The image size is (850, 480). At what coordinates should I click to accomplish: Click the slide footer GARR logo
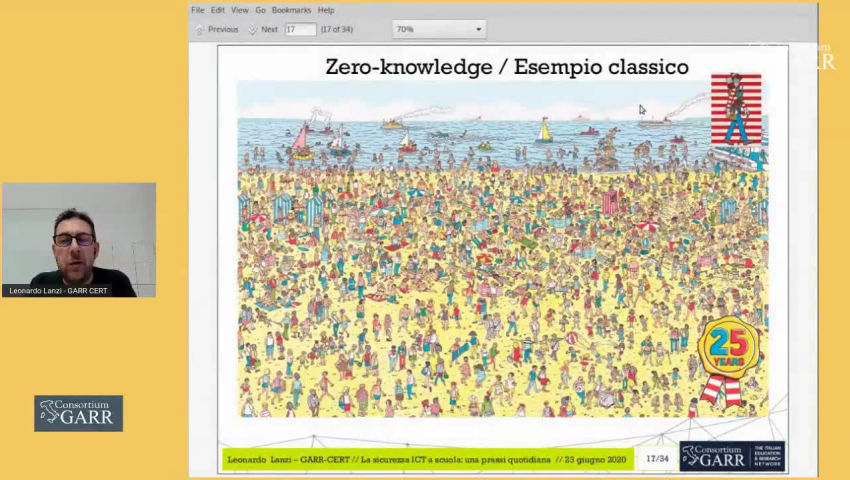732,456
